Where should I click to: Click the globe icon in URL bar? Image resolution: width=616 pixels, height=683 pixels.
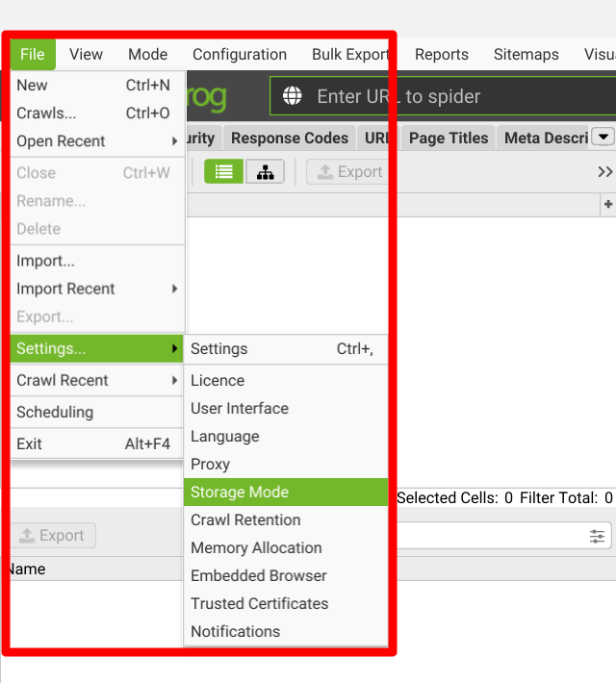[x=292, y=97]
